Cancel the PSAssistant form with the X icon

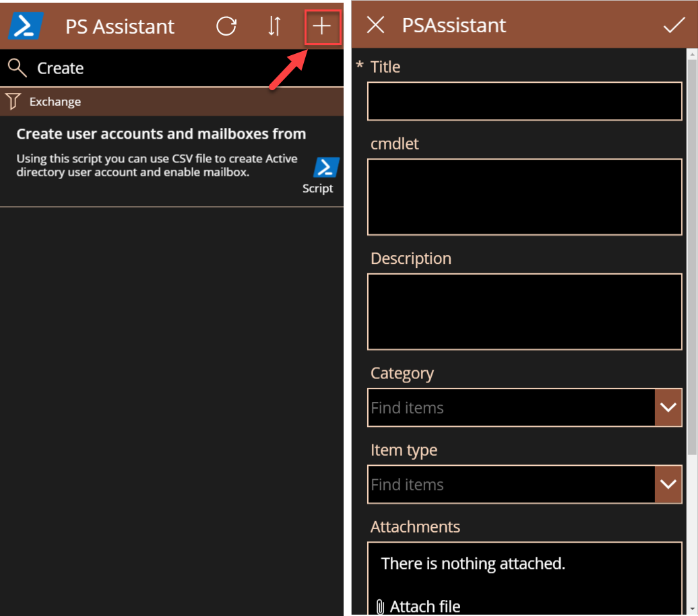(x=376, y=25)
